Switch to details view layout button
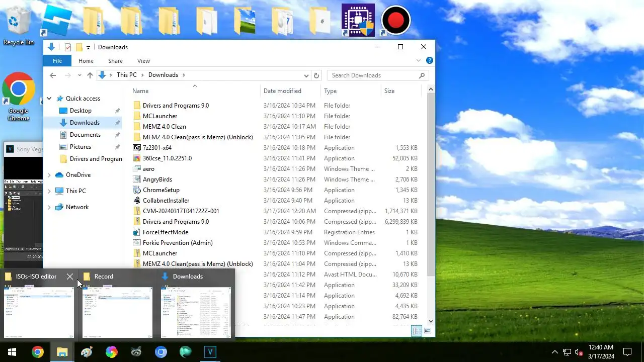 click(x=417, y=331)
